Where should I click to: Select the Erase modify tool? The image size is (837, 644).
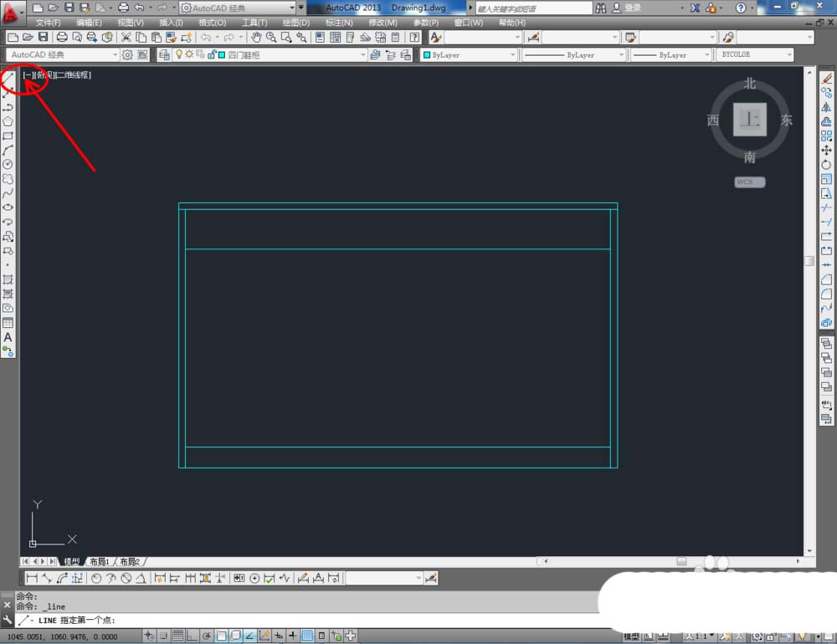(x=826, y=79)
